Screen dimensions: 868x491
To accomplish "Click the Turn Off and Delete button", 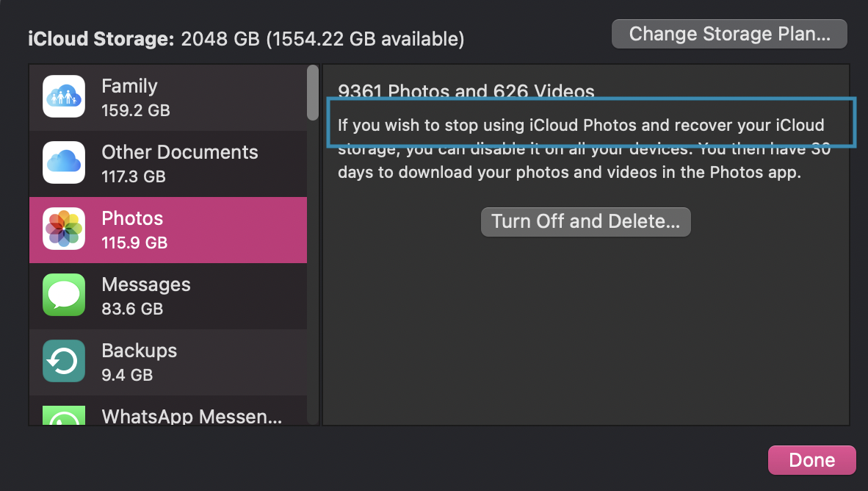I will (585, 221).
